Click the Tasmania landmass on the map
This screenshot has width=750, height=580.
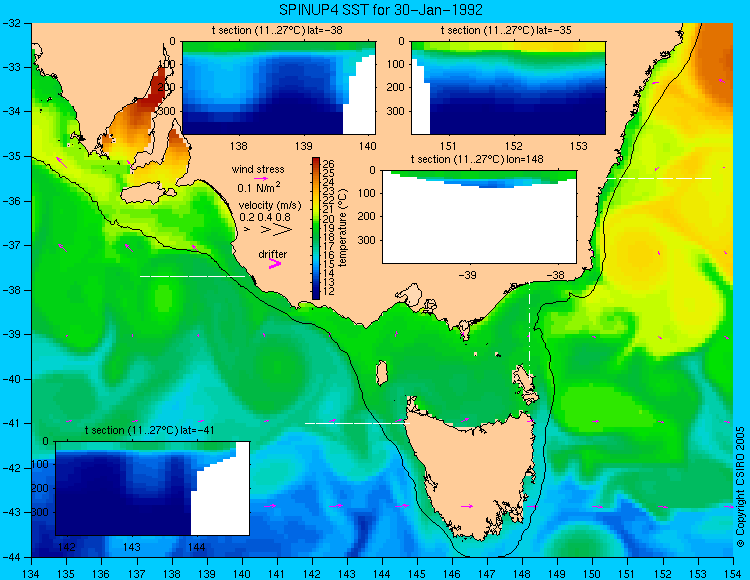click(x=471, y=478)
